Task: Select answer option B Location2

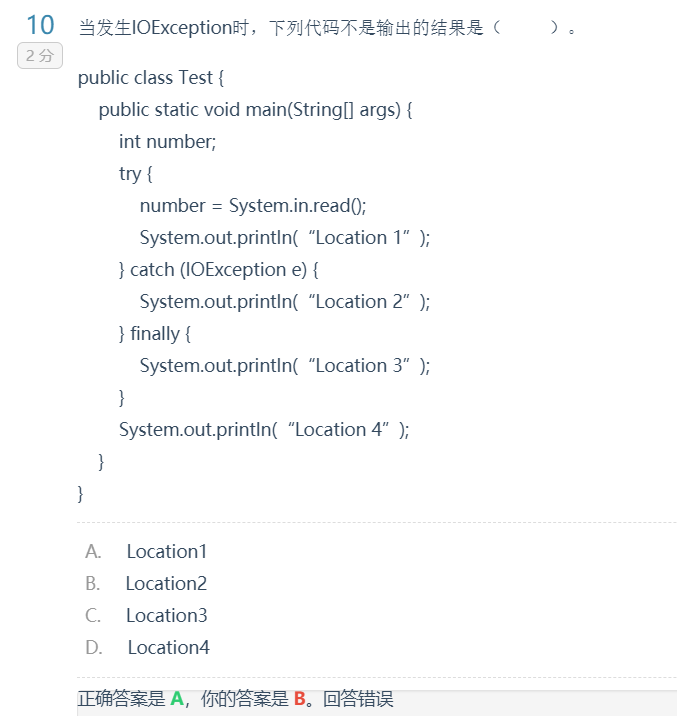Action: tap(166, 583)
